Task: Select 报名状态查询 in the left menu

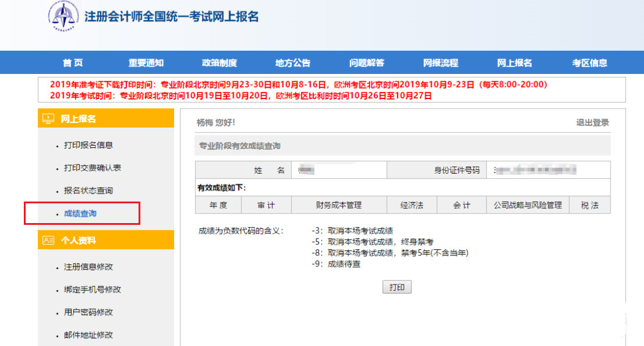Action: 88,190
